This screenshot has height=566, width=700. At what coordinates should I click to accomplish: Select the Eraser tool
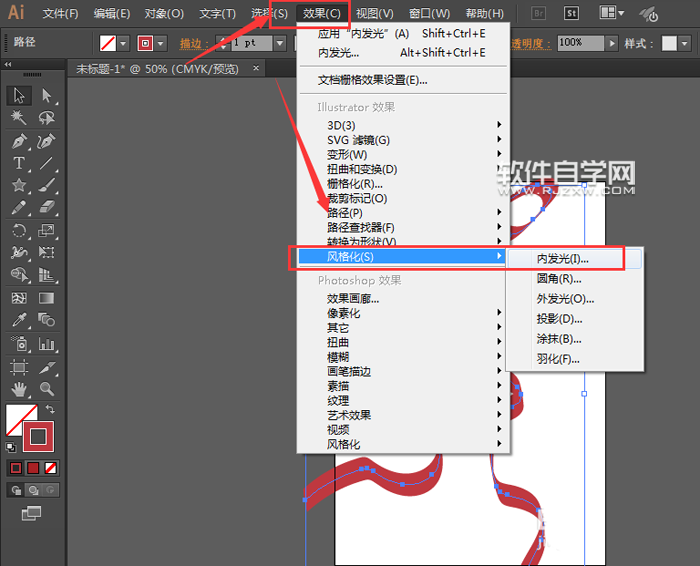click(x=46, y=207)
